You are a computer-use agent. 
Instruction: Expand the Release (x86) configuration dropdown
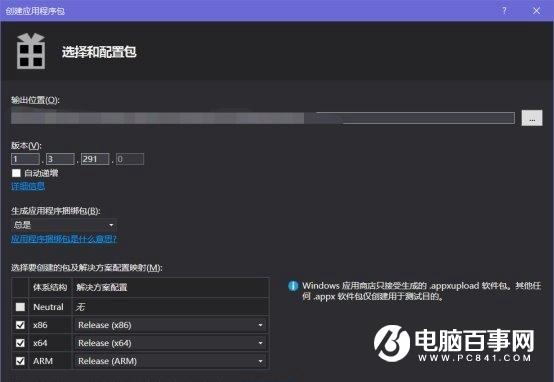point(170,325)
